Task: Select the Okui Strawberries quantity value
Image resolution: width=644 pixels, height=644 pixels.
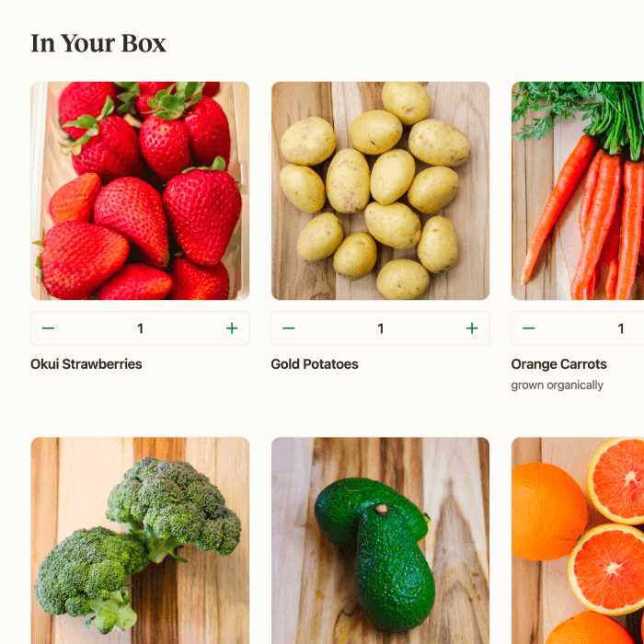Action: pyautogui.click(x=140, y=328)
